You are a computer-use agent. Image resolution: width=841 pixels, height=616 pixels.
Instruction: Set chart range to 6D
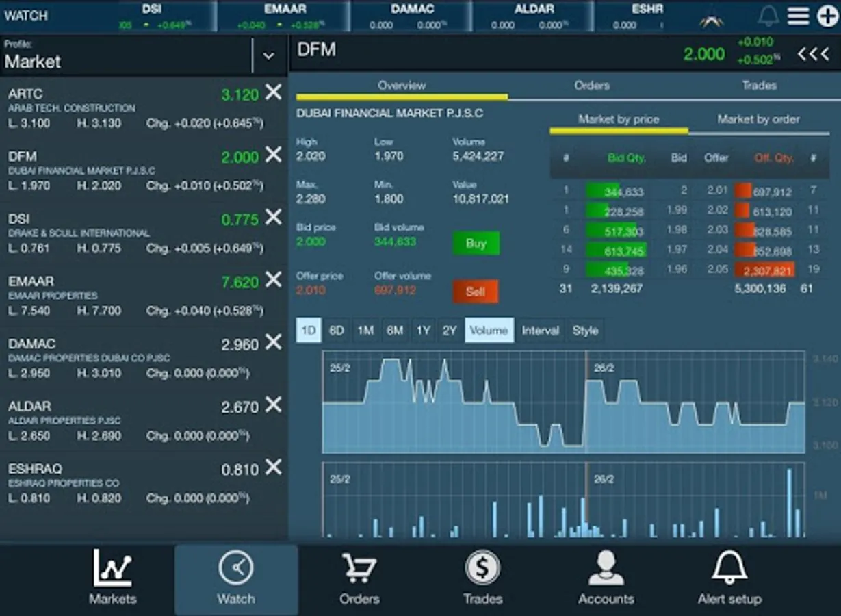point(337,331)
